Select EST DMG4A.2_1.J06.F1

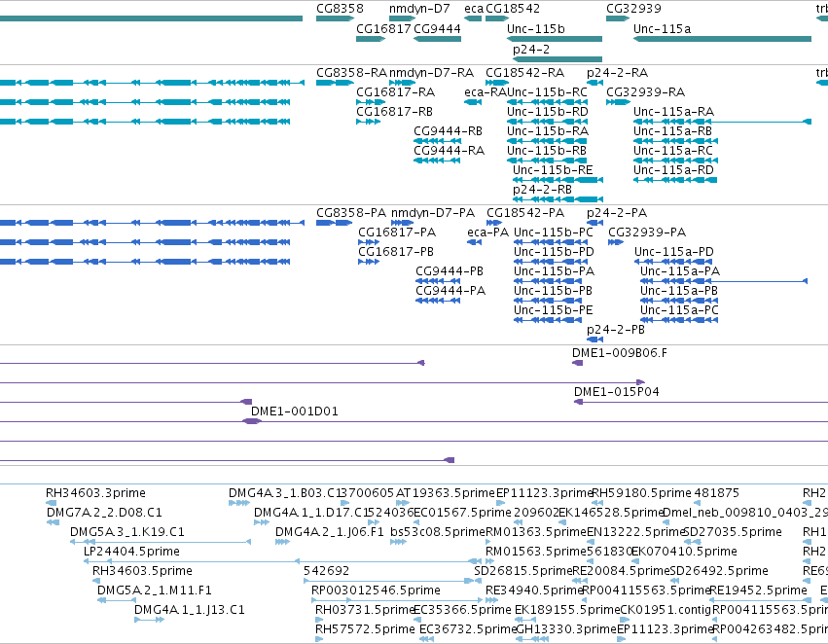(x=282, y=542)
